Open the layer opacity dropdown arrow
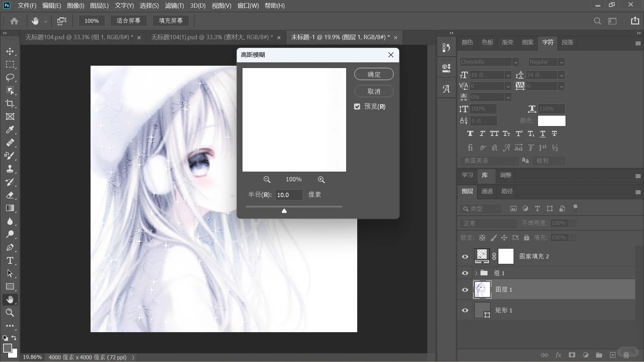644x362 pixels. click(x=574, y=223)
